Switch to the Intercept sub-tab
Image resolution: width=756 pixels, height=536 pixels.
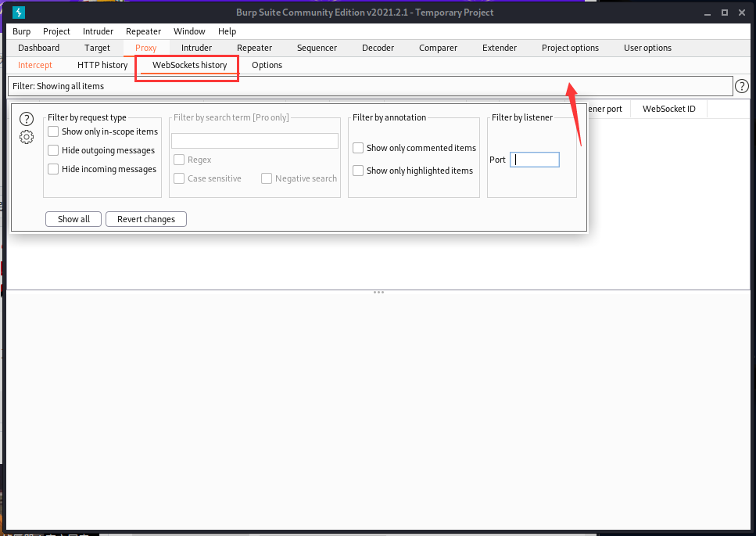34,65
